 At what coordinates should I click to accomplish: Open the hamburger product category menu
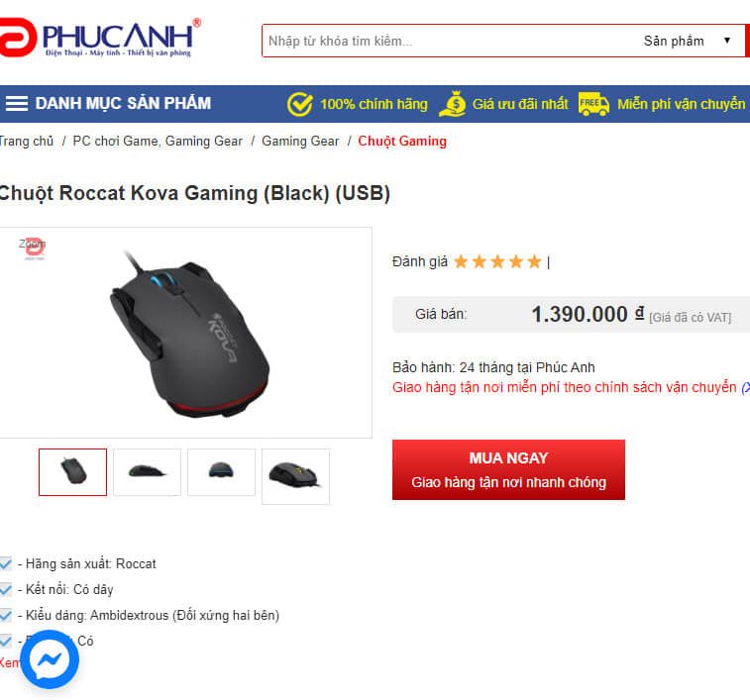16,103
